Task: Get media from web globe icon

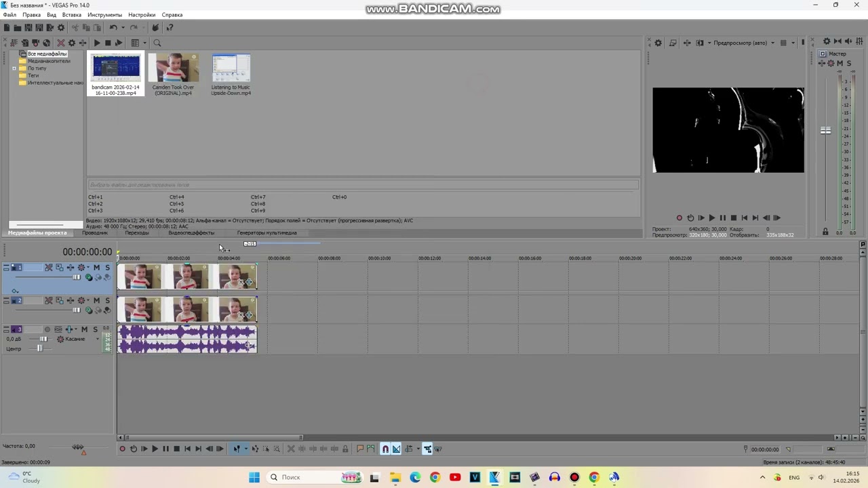Action: pyautogui.click(x=46, y=43)
